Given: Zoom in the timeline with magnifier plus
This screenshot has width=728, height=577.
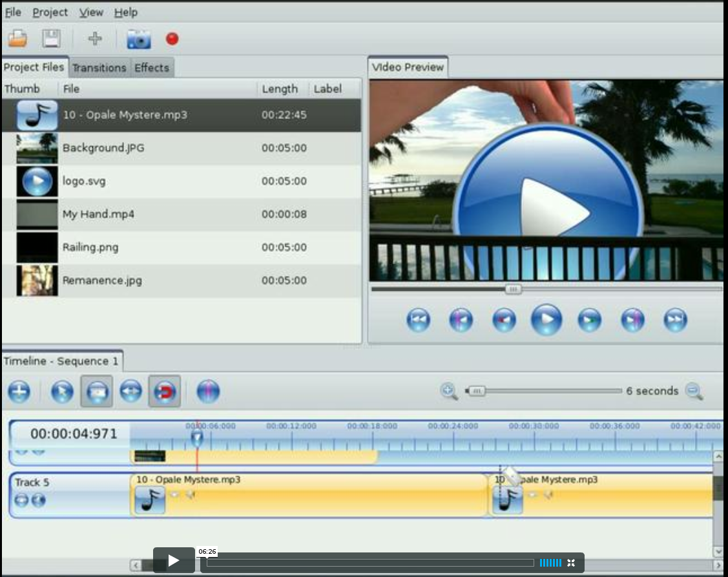Looking at the screenshot, I should [449, 391].
